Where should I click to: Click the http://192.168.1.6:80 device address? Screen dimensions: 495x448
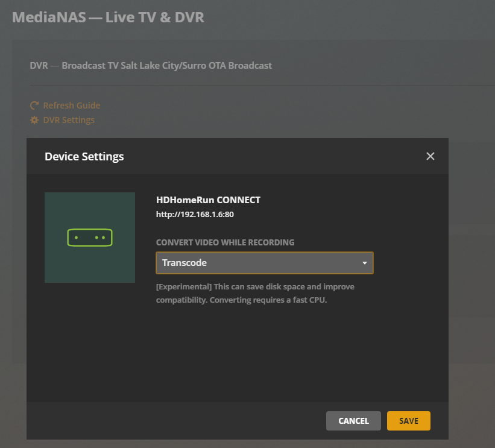tap(195, 215)
